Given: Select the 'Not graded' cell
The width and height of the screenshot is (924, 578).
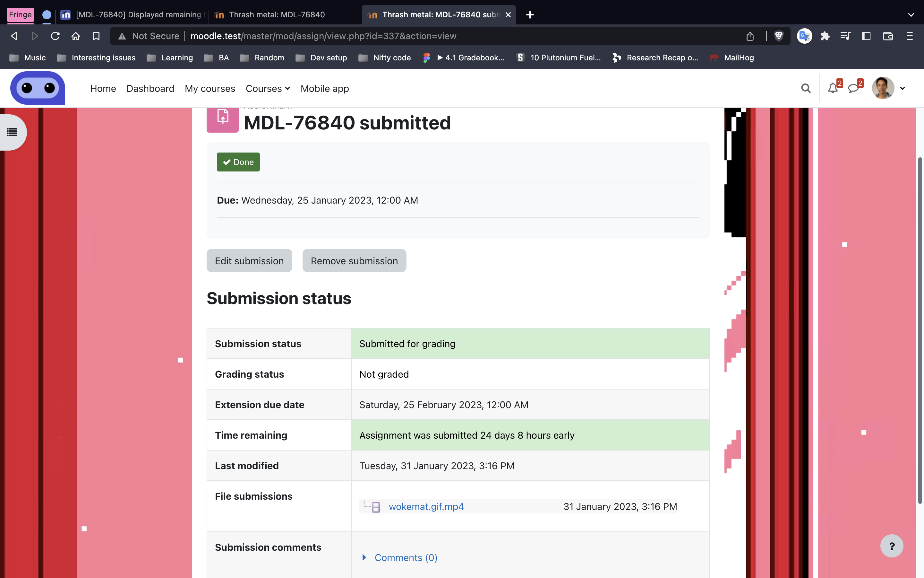Looking at the screenshot, I should coord(530,374).
